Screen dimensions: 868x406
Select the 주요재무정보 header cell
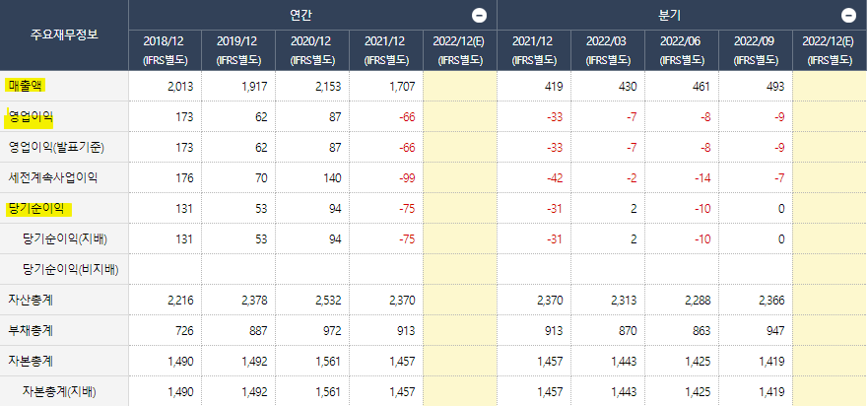click(64, 34)
